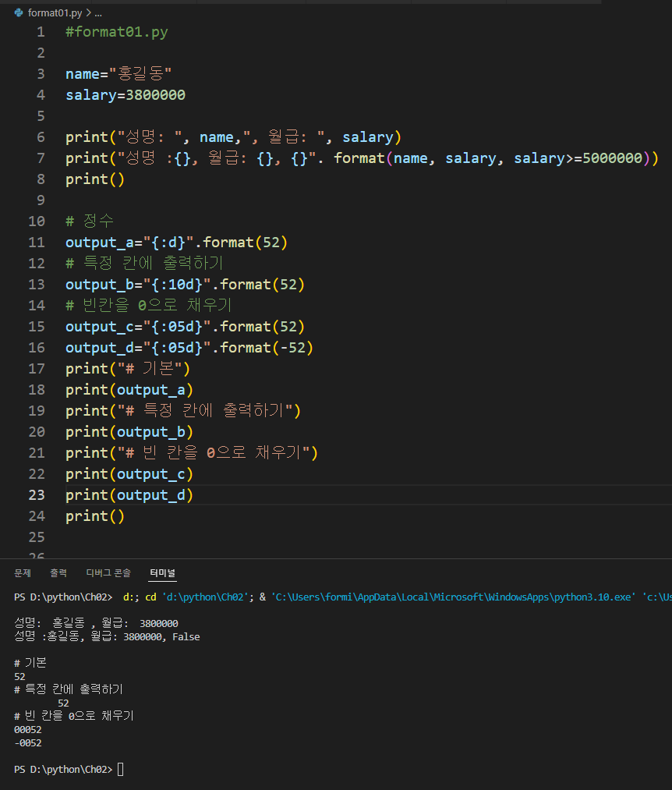Click terminal output line ending with False

click(107, 637)
